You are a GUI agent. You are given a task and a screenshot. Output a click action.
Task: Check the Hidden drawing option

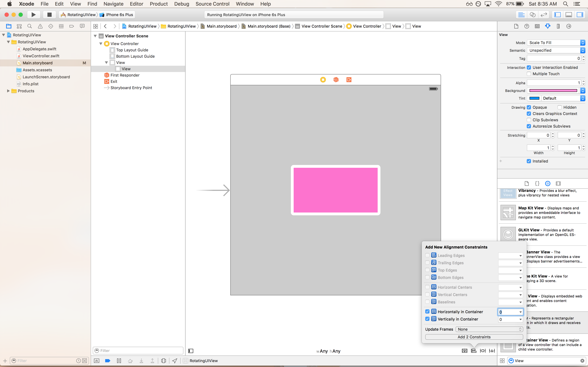560,107
